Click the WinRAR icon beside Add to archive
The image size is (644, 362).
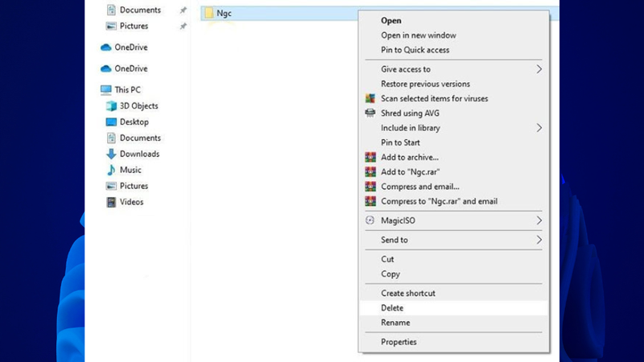[x=370, y=157]
